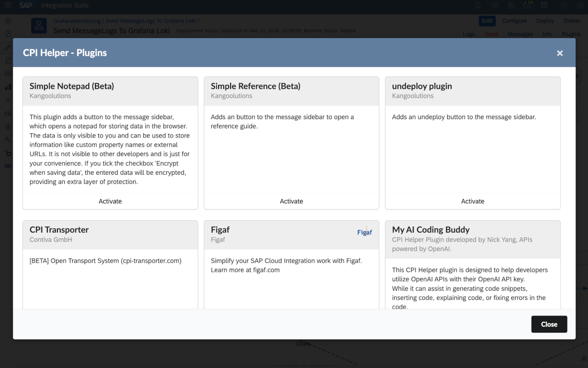588x368 pixels.
Task: Click the feedback speech bubble icon
Action: pos(494,6)
